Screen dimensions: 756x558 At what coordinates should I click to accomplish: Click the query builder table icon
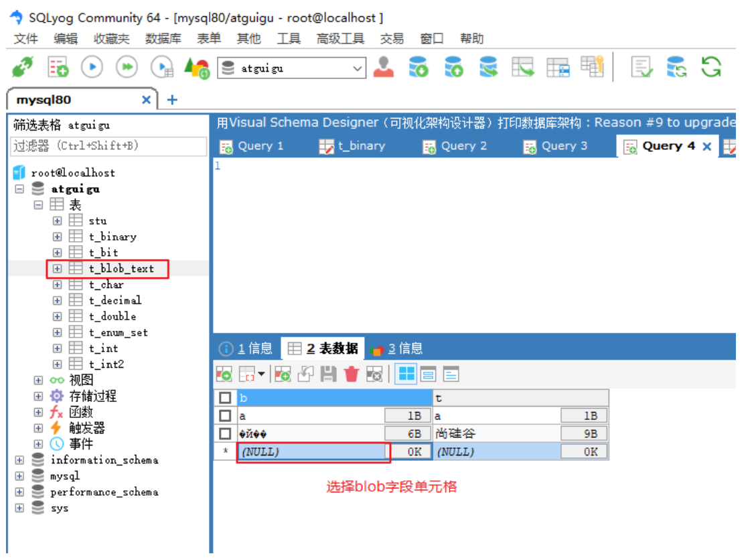pyautogui.click(x=558, y=67)
